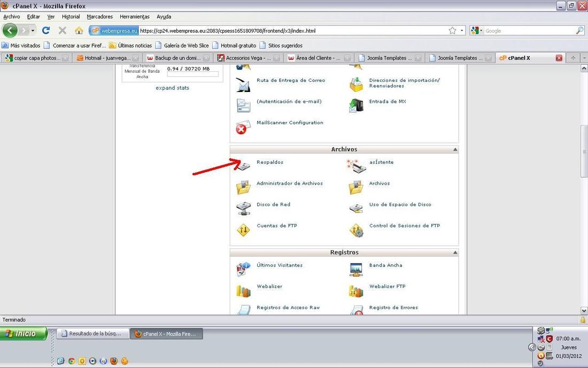Open Galería de Web Slice bookmark
Screen dimensions: 588x368
click(x=182, y=45)
